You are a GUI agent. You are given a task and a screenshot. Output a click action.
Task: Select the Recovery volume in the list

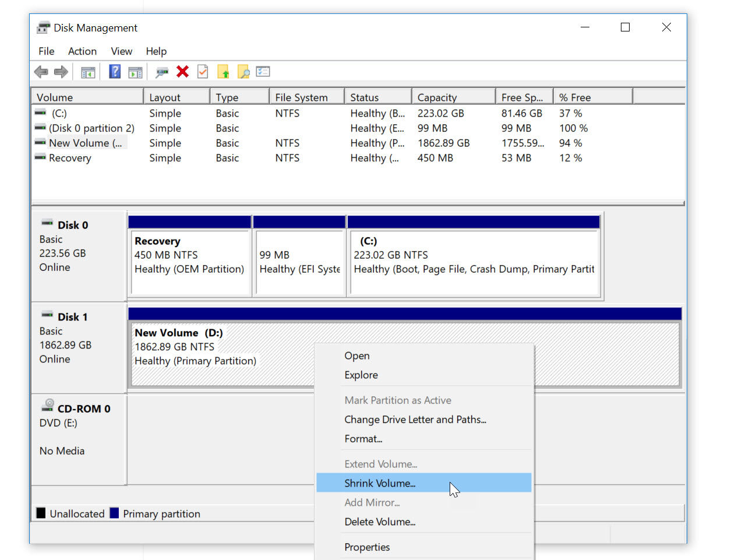69,158
